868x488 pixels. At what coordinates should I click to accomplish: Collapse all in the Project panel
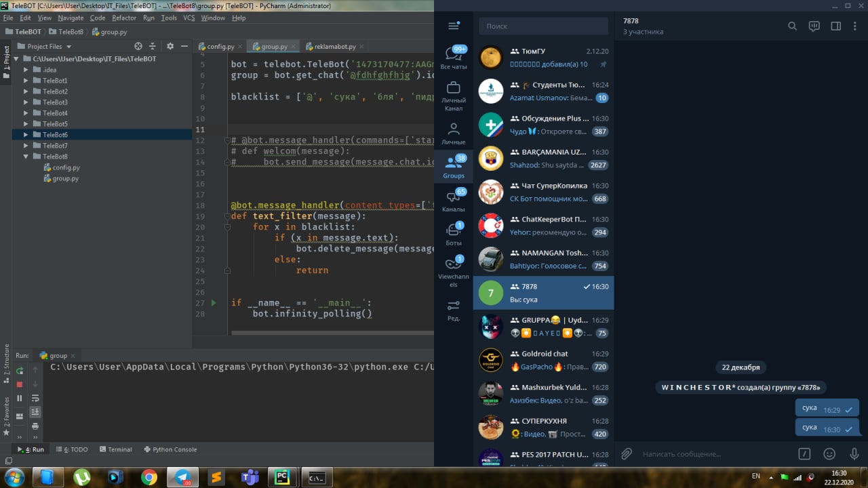coord(154,46)
